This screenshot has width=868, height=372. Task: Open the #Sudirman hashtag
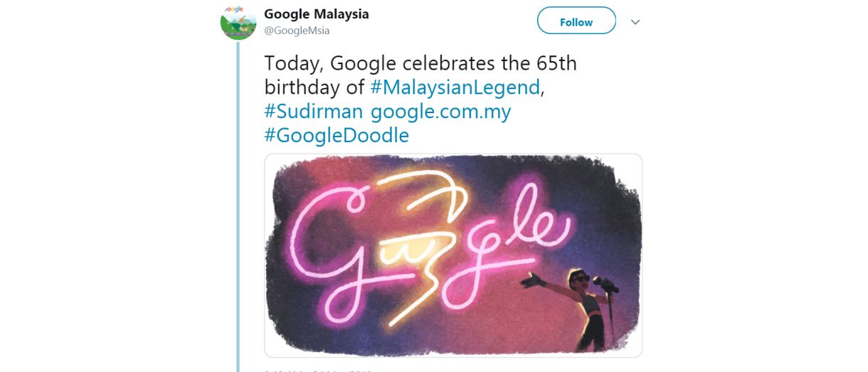click(314, 112)
